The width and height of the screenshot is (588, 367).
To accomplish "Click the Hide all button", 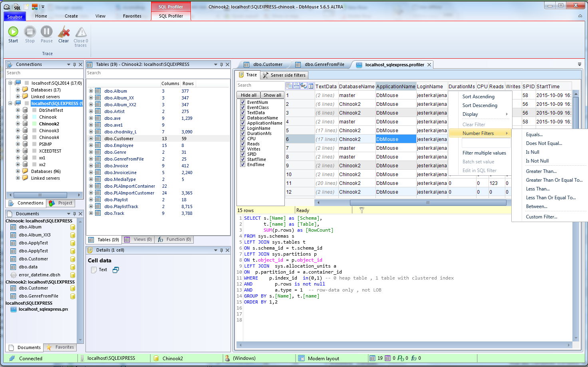I will pyautogui.click(x=249, y=95).
